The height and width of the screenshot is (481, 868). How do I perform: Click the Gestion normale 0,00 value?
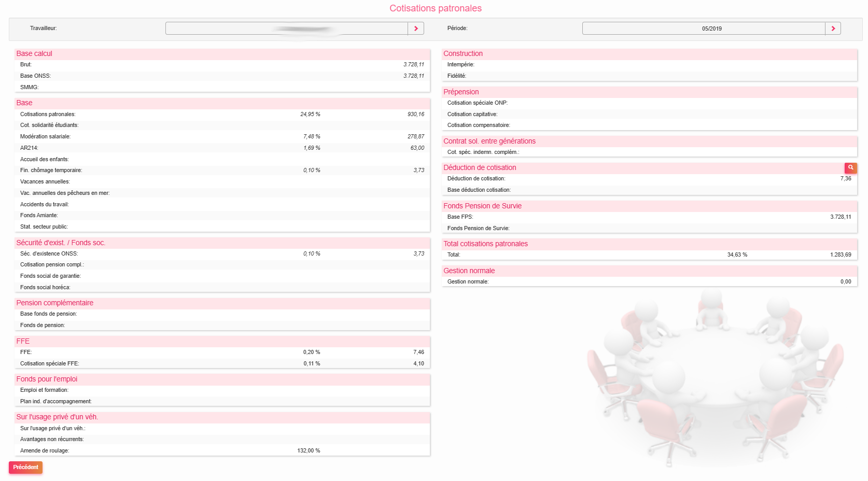(x=845, y=281)
